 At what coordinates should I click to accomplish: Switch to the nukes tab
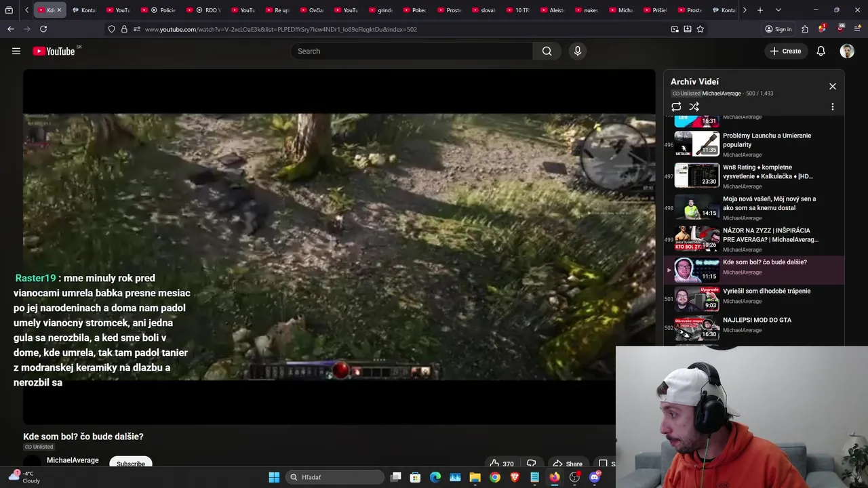tap(586, 10)
